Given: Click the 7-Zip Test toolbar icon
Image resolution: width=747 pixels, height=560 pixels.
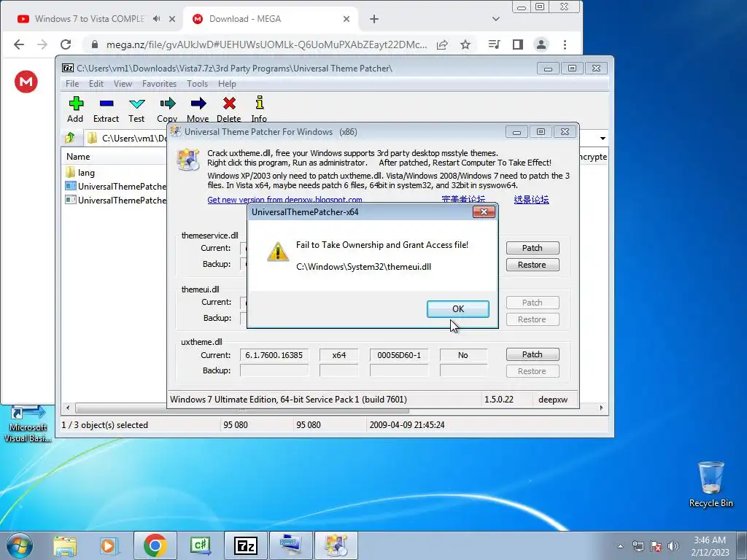Looking at the screenshot, I should tap(136, 109).
